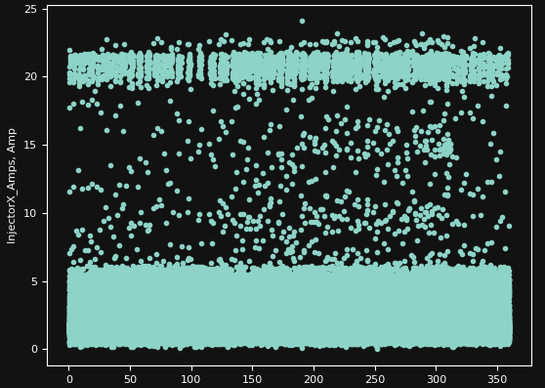This screenshot has width=545, height=388.
Task: Click the y-axis tick label 15
Action: (31, 145)
